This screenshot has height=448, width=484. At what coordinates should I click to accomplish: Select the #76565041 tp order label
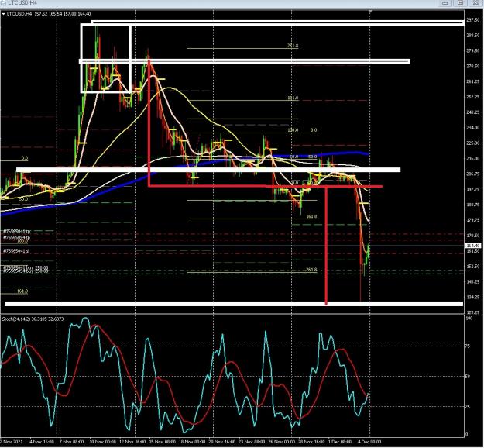point(17,231)
